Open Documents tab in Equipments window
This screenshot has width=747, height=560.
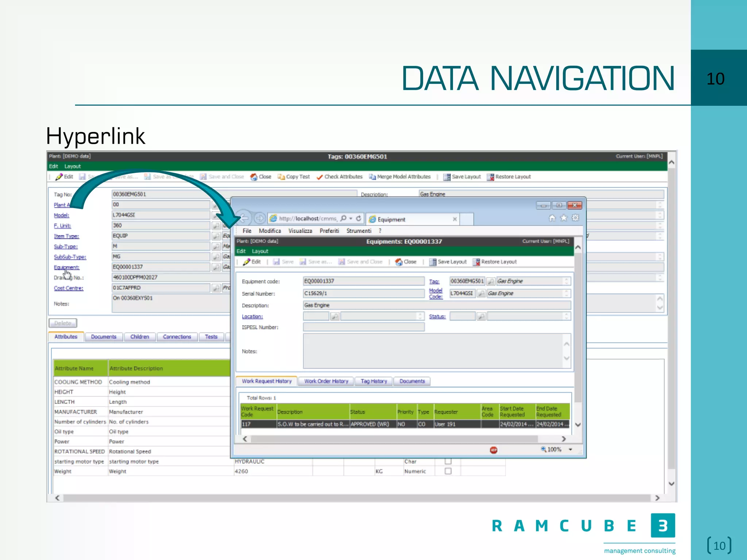(412, 381)
